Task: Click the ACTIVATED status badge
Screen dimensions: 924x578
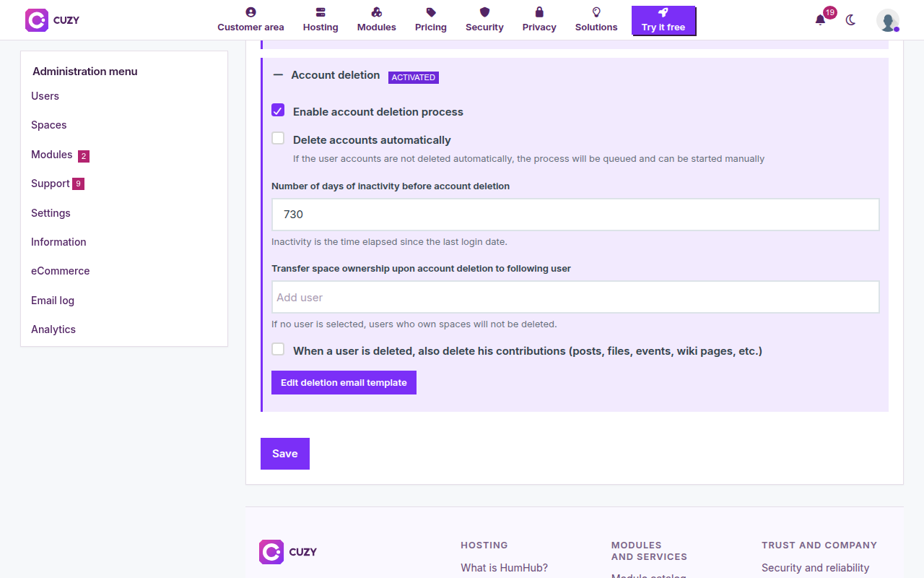Action: coord(414,77)
